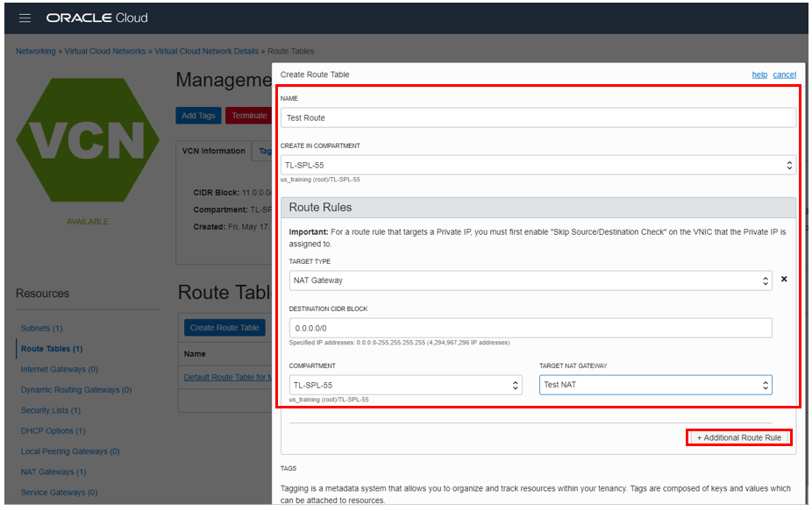Click the Oracle Cloud logo
This screenshot has height=511, width=812.
pos(99,18)
